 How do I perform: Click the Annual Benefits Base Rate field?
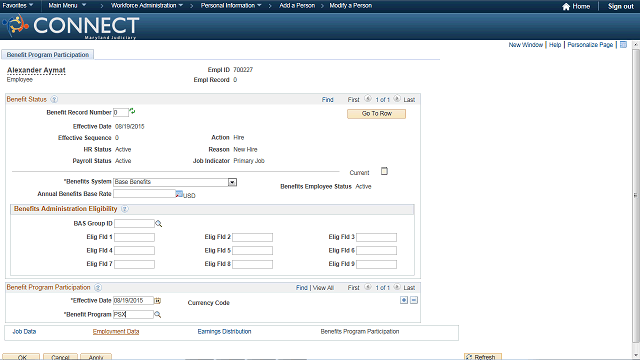click(144, 194)
